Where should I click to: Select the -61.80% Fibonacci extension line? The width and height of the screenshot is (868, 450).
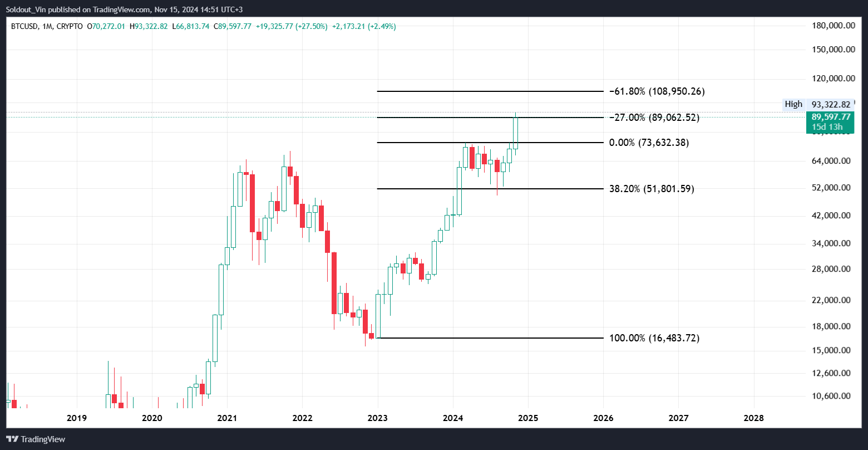[490, 91]
